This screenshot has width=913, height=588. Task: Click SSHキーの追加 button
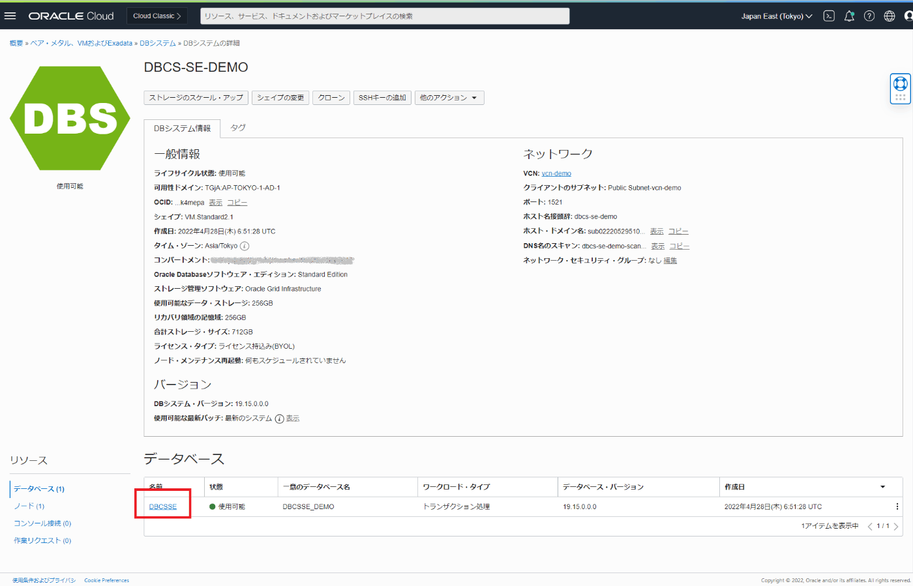click(x=382, y=98)
